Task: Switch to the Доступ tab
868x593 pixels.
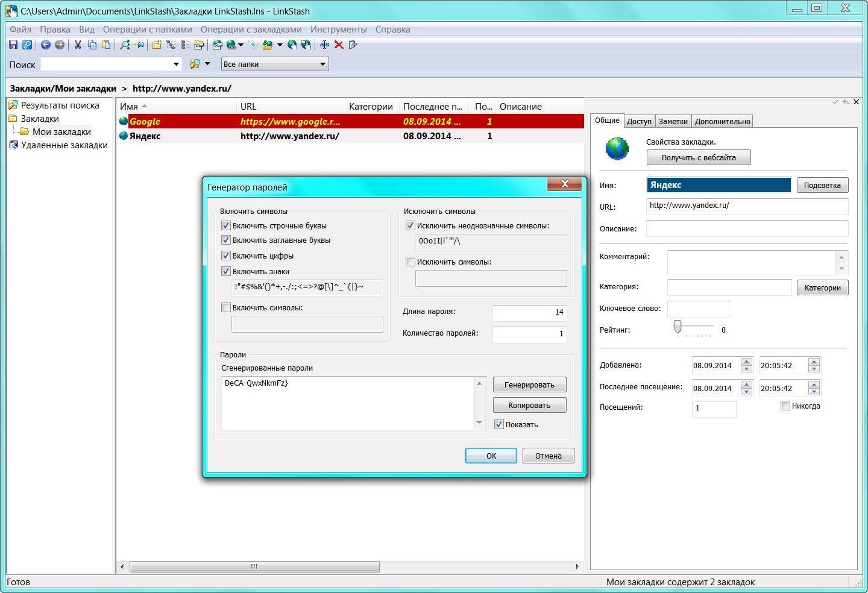Action: 639,121
